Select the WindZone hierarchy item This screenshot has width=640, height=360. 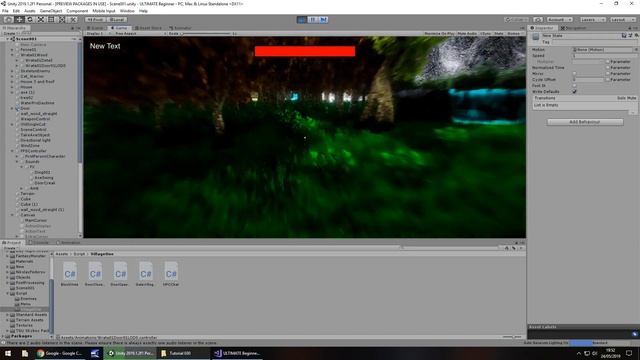click(30, 146)
